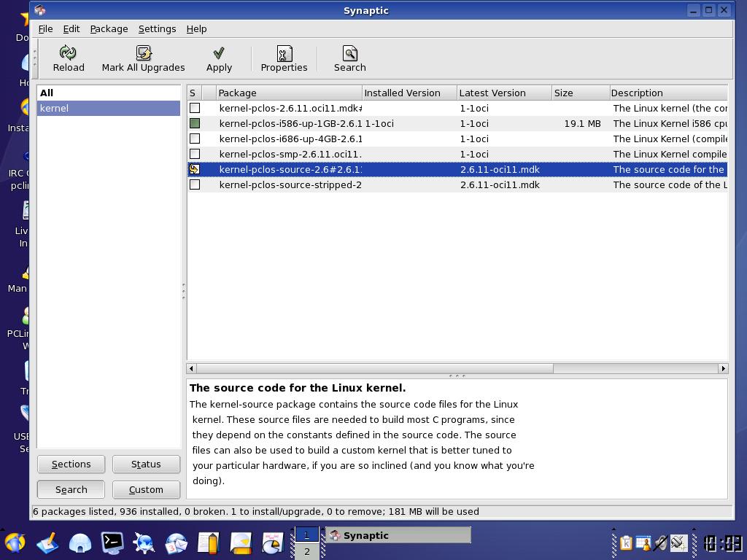Toggle installed status box for kernel-pclos-i586-up-1GB
The height and width of the screenshot is (560, 747).
[195, 123]
